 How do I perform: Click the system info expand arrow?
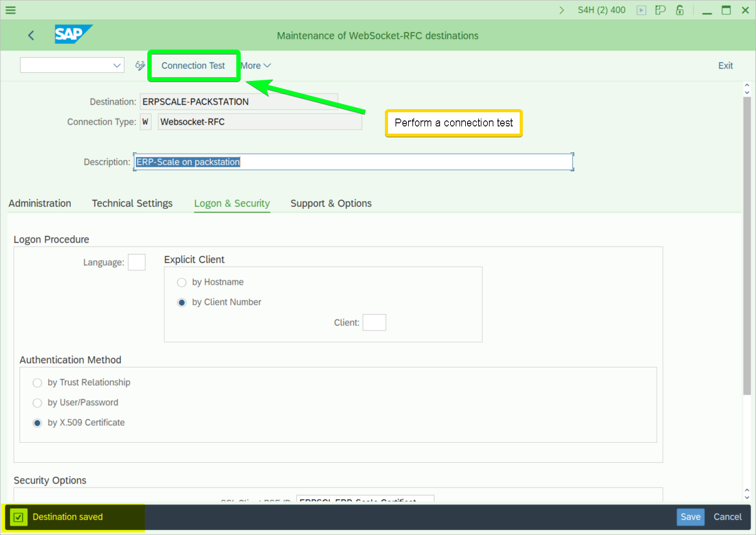[562, 10]
